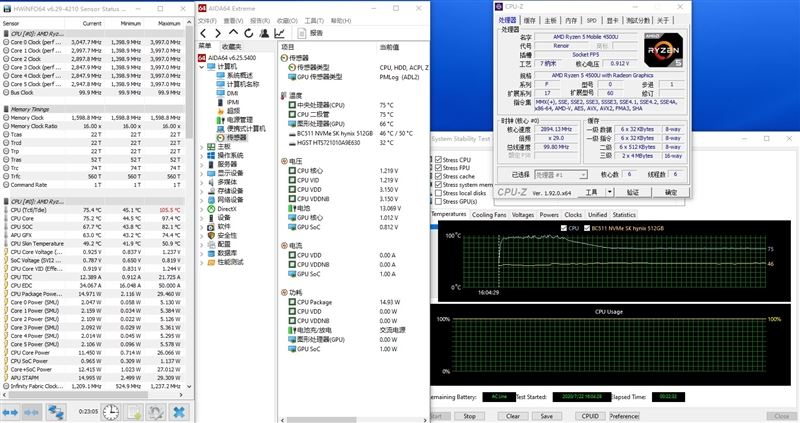The width and height of the screenshot is (800, 423).
Task: Click the AIDA64 v6.25.5400 root icon
Action: [x=202, y=58]
